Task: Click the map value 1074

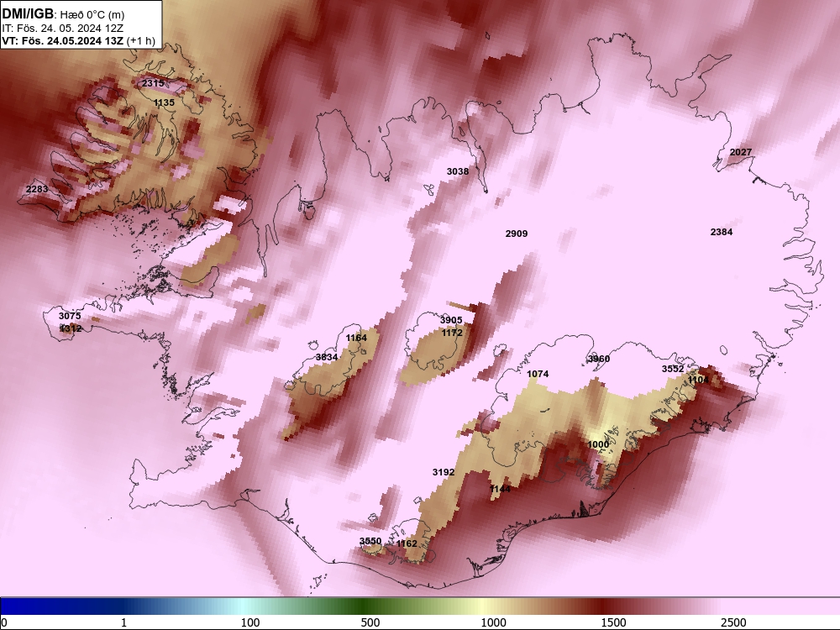Action: [538, 374]
